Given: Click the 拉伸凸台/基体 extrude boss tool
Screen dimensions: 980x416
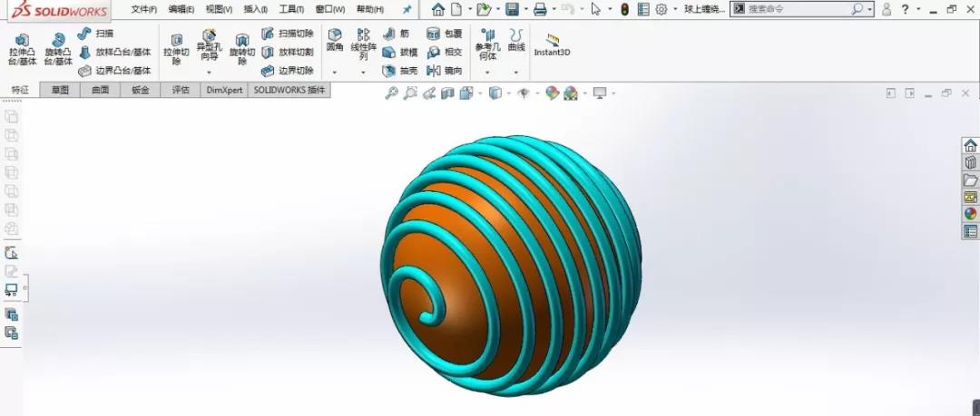Looking at the screenshot, I should point(22,49).
